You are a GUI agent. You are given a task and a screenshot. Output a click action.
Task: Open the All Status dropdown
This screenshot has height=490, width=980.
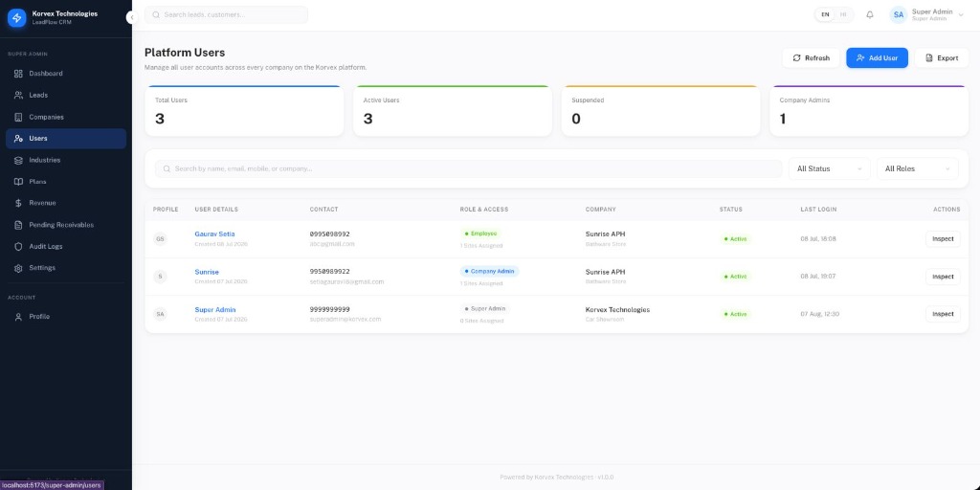point(830,168)
